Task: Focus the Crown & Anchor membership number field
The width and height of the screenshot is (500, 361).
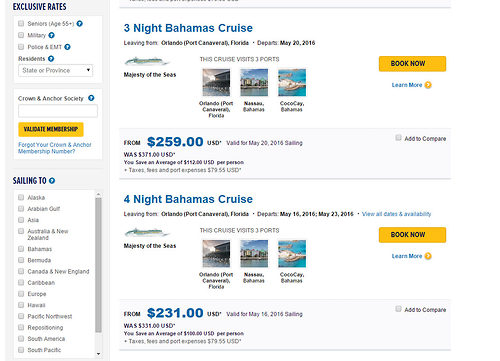Action: pyautogui.click(x=58, y=111)
